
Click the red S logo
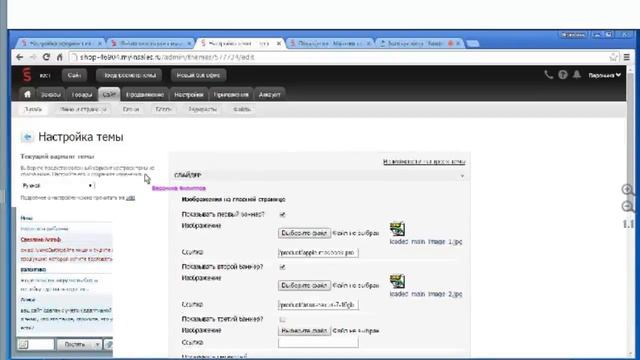27,75
